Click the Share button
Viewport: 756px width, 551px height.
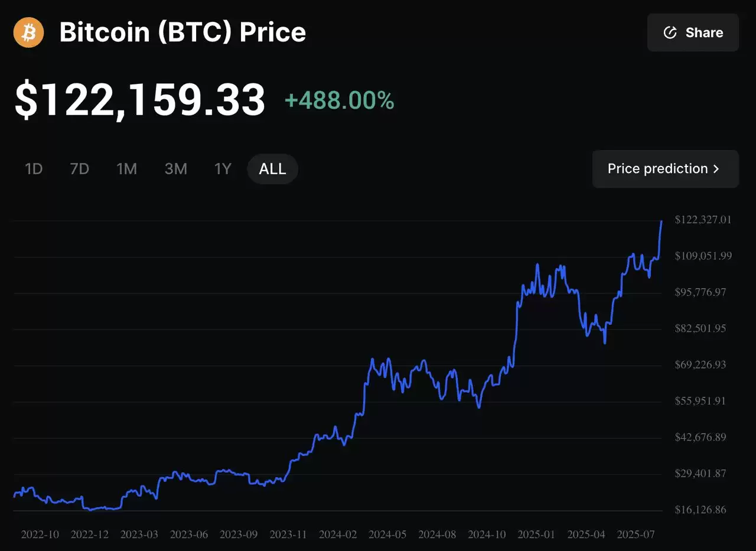[x=693, y=32]
